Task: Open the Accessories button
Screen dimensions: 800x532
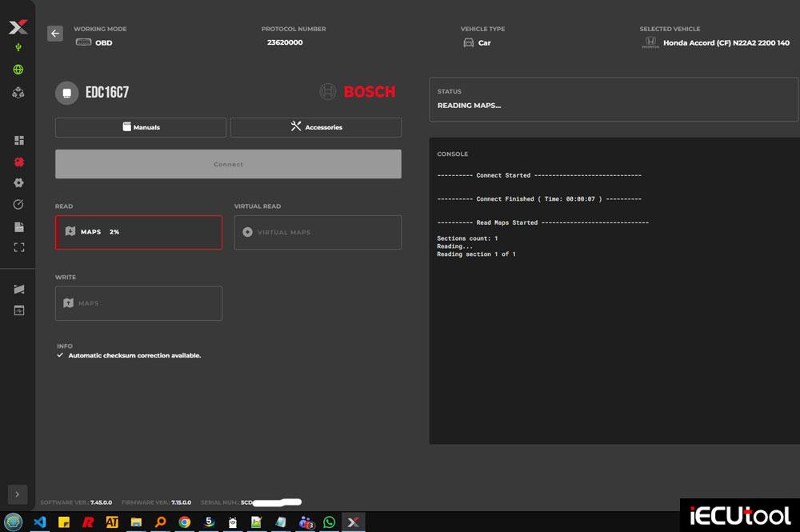Action: [316, 127]
